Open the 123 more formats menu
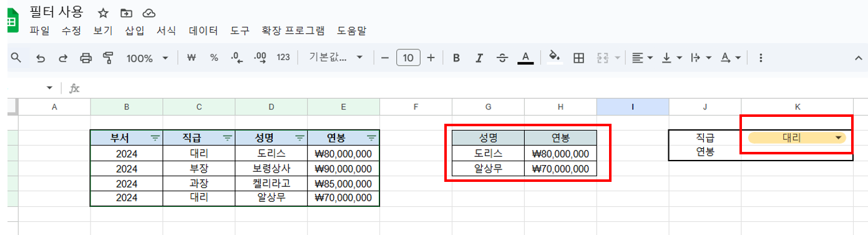The width and height of the screenshot is (868, 235). [283, 57]
